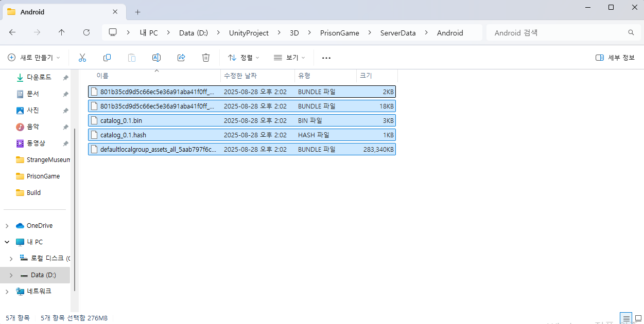Click PrisonGame in address breadcrumb
This screenshot has width=644, height=324.
click(340, 32)
